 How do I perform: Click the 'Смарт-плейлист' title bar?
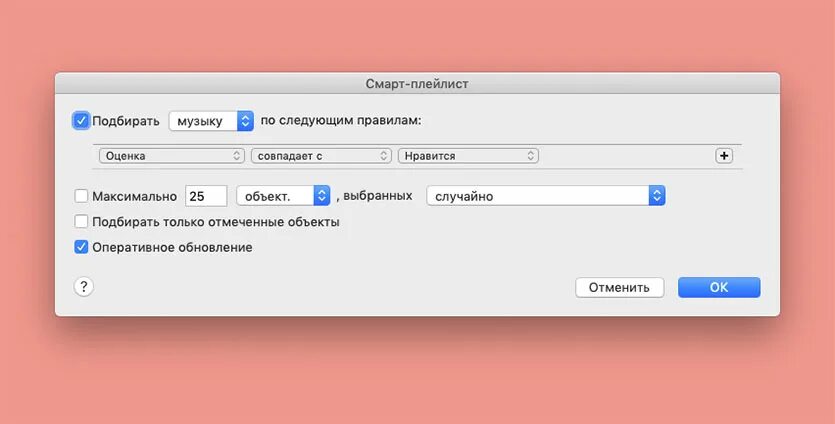click(417, 84)
